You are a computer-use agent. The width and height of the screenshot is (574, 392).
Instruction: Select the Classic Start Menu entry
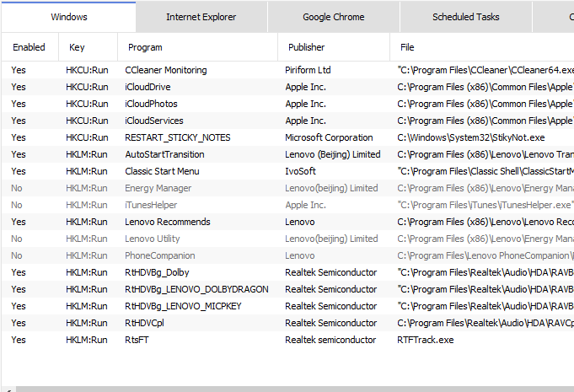click(162, 171)
